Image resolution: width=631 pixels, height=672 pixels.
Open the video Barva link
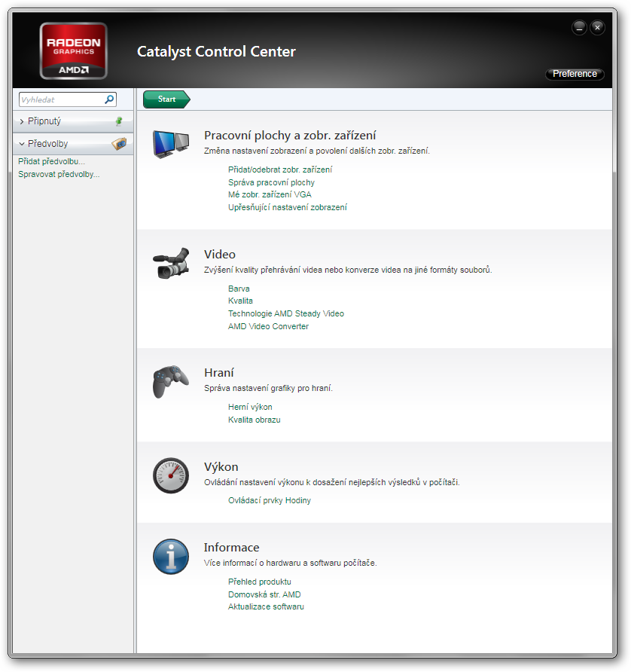pos(239,289)
